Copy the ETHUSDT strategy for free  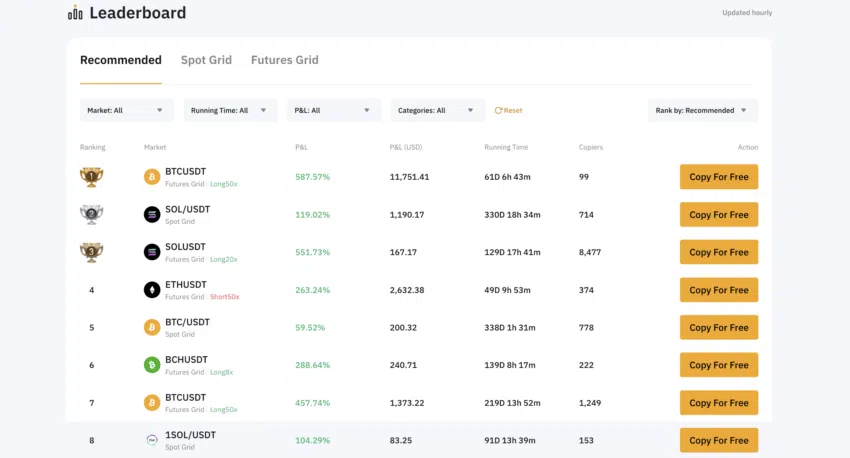[x=718, y=290]
